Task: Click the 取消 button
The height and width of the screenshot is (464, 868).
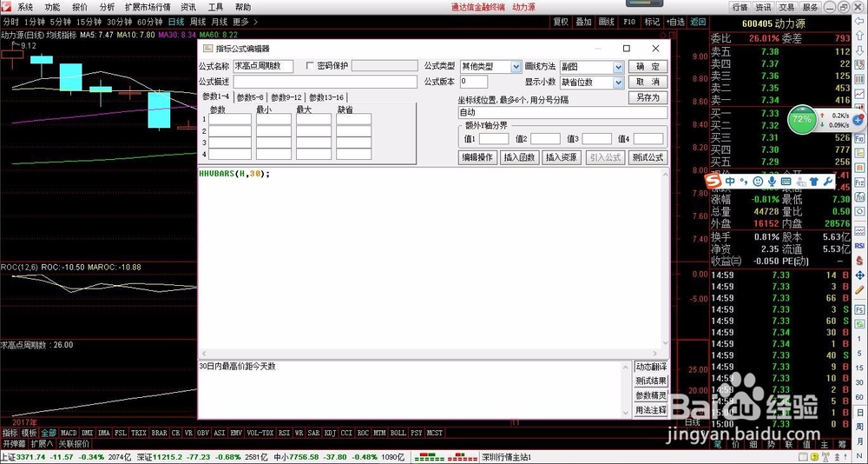Action: tap(648, 82)
